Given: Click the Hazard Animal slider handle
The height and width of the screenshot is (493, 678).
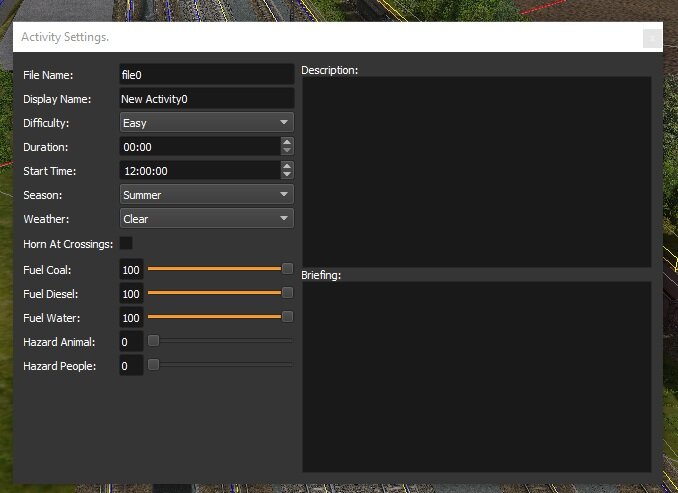Looking at the screenshot, I should 153,341.
